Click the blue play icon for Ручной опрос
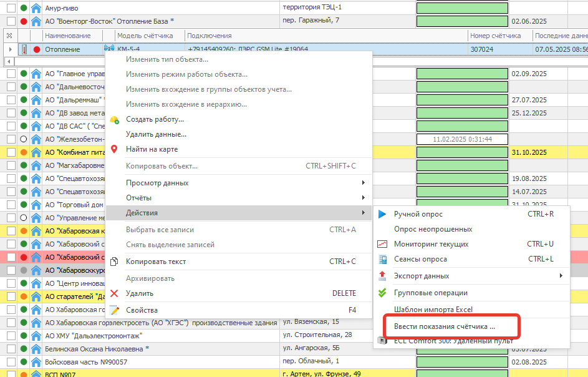This screenshot has width=588, height=377. pos(382,214)
